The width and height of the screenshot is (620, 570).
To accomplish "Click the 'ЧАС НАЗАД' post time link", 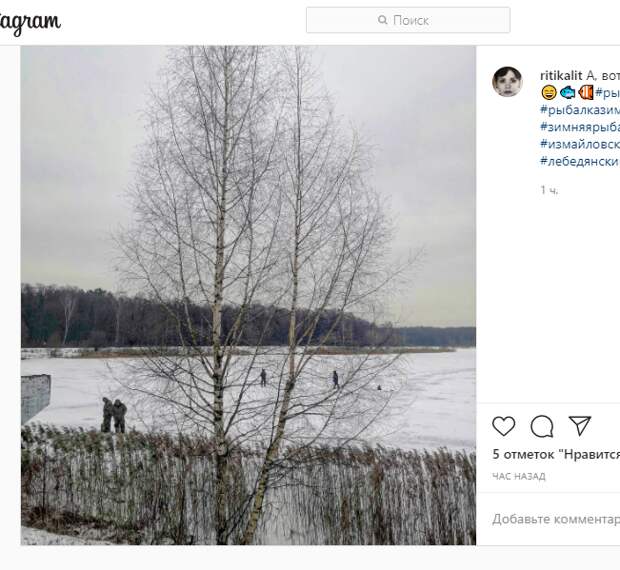I will (x=519, y=476).
